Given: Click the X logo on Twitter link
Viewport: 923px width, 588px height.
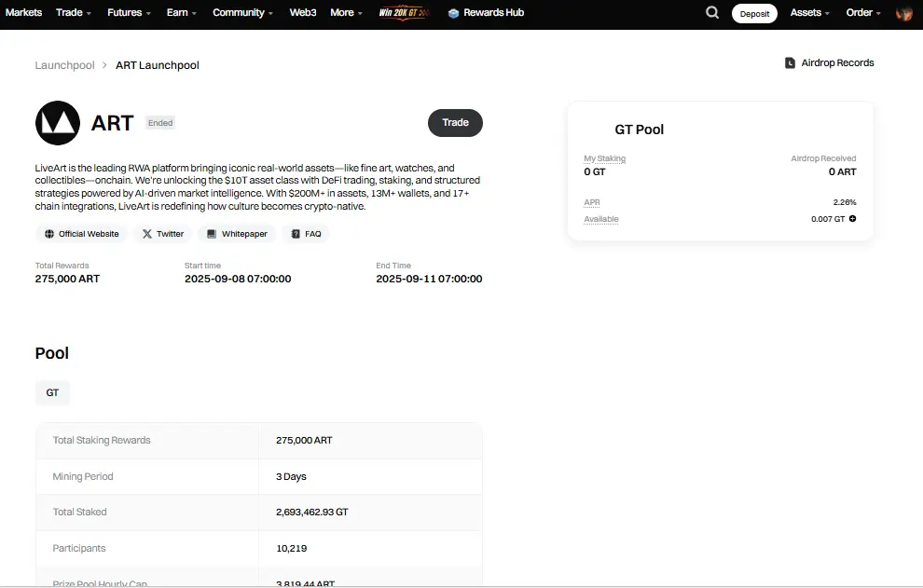Looking at the screenshot, I should [x=147, y=234].
